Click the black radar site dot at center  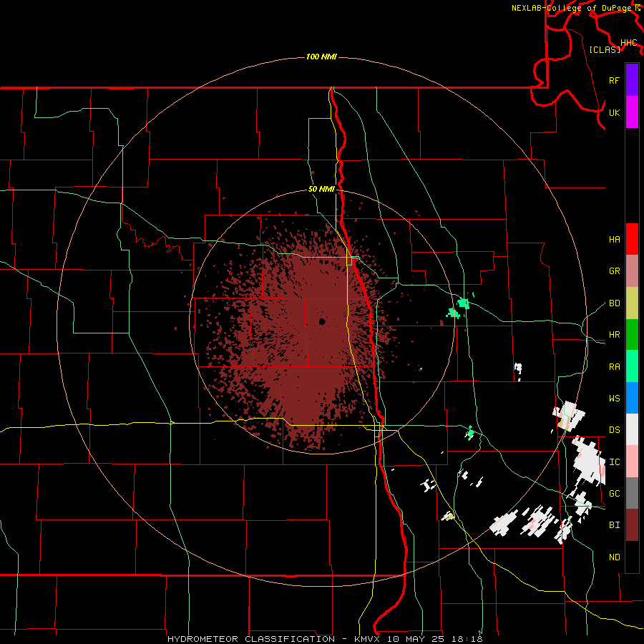[x=321, y=321]
